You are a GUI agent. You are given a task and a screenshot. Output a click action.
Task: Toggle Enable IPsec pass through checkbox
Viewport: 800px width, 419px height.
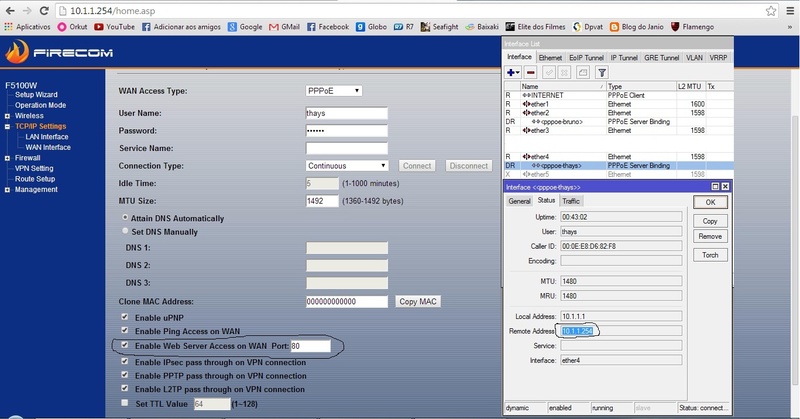point(124,361)
